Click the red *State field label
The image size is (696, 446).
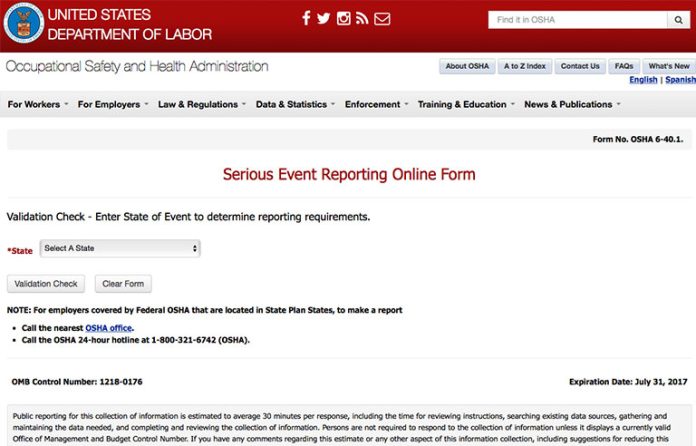(20, 251)
